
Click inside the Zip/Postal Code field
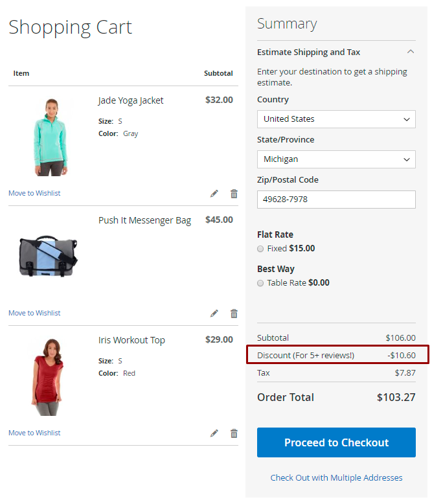[336, 200]
